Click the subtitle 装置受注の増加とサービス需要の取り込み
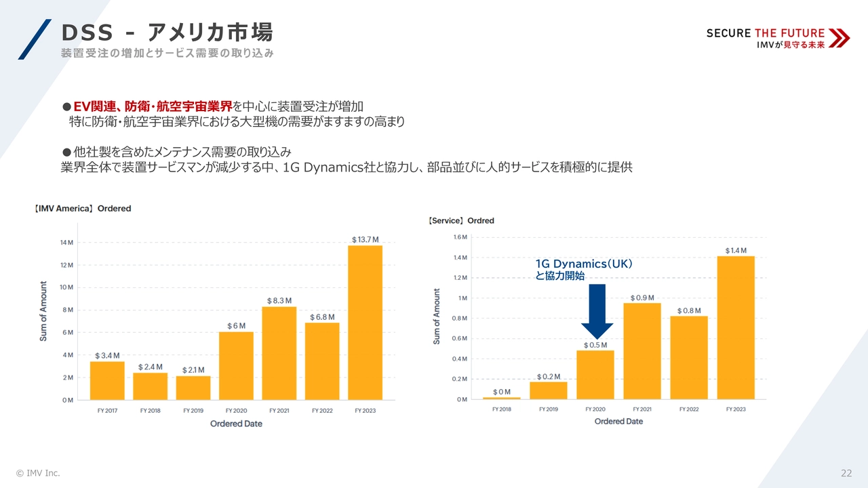This screenshot has height=488, width=868. [167, 53]
